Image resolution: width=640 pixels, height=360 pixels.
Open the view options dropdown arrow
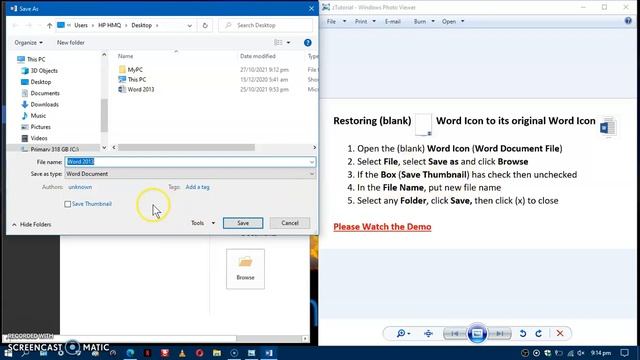pyautogui.click(x=289, y=42)
